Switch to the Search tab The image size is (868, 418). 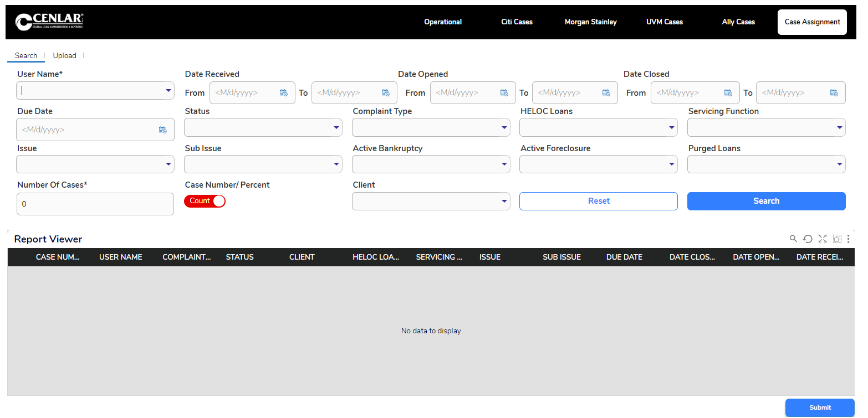tap(26, 56)
